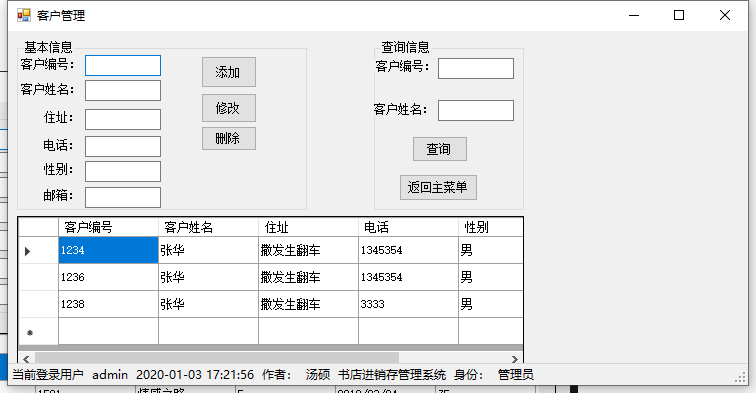756x393 pixels.
Task: Sort by the 客户姓名 column header
Action: [208, 227]
